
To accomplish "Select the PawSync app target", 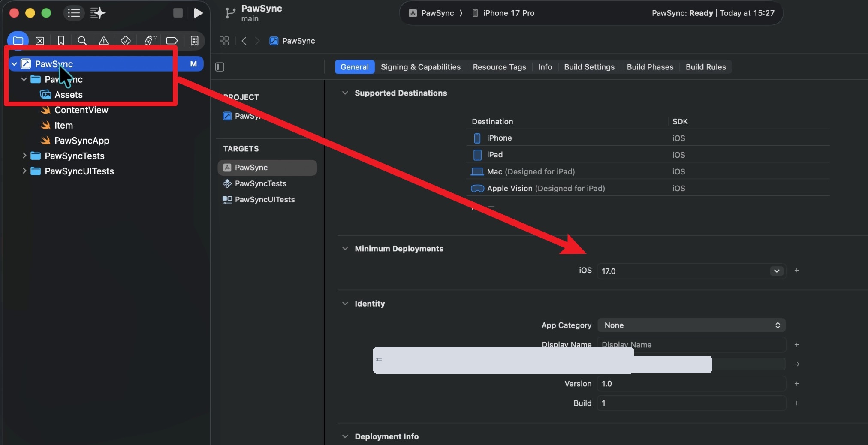I will [x=267, y=168].
